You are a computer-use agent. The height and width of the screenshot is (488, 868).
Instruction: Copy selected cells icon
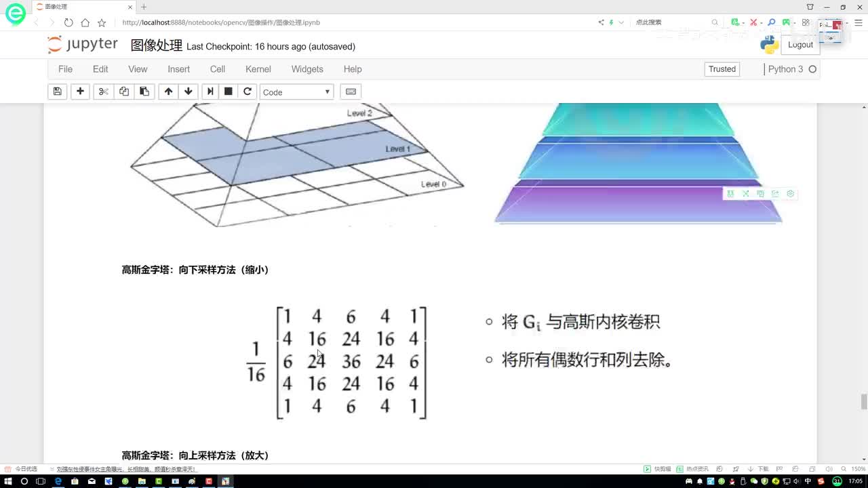coord(124,91)
